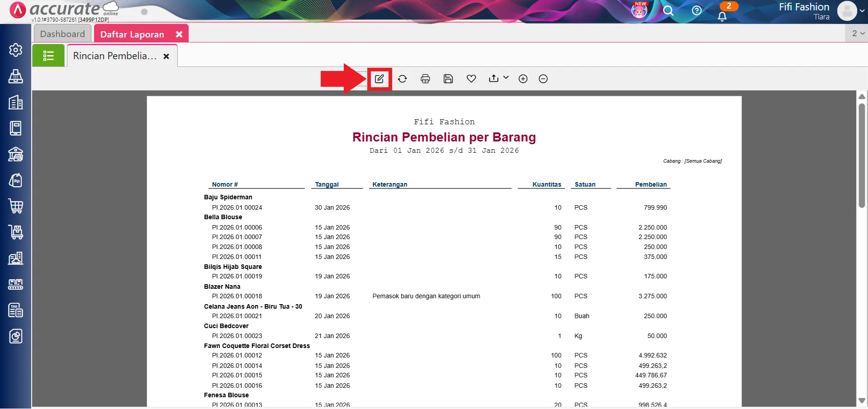The width and height of the screenshot is (868, 409).
Task: Expand the open tabs counter dropdown showing 2
Action: pos(858,33)
